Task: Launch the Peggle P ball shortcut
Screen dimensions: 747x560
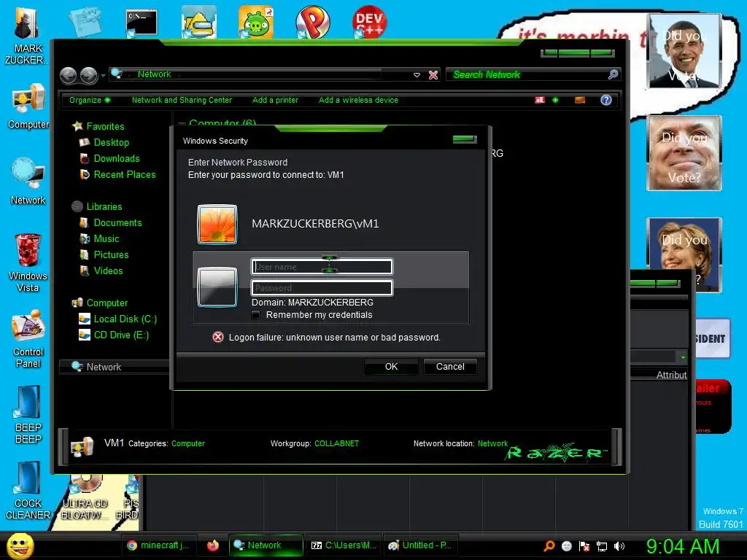Action: [312, 22]
